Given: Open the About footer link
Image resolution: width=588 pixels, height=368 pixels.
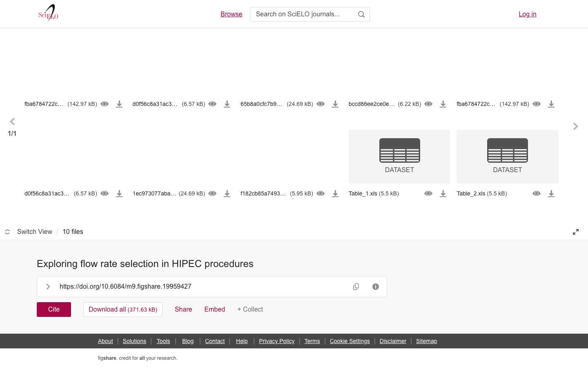Looking at the screenshot, I should point(105,341).
